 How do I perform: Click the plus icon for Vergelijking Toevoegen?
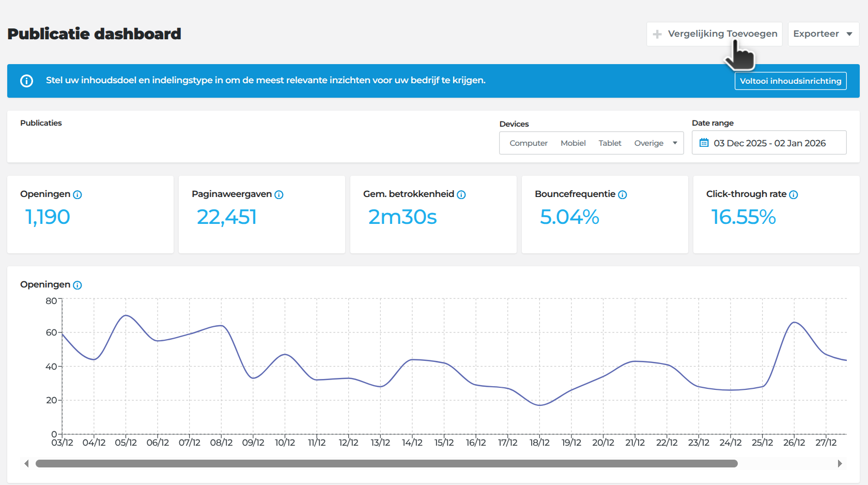coord(657,34)
